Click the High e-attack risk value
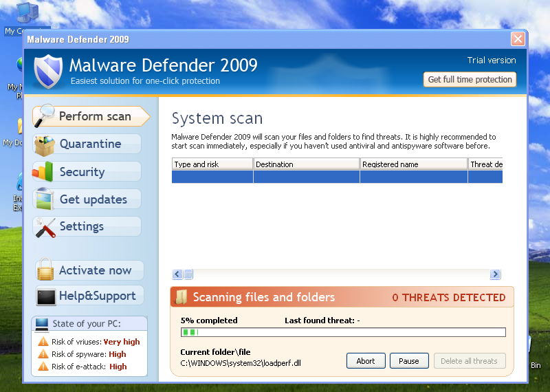 (118, 367)
